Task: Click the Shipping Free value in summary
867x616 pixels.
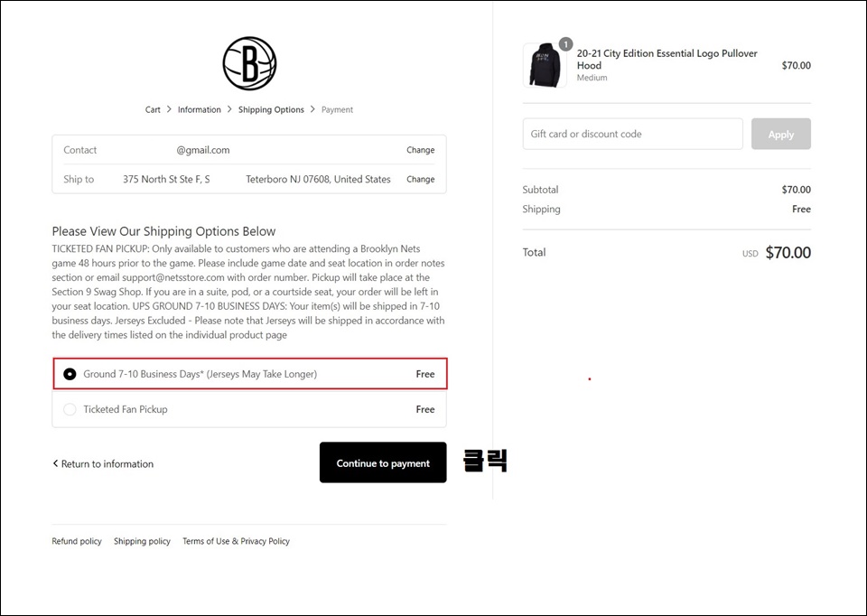Action: point(801,209)
